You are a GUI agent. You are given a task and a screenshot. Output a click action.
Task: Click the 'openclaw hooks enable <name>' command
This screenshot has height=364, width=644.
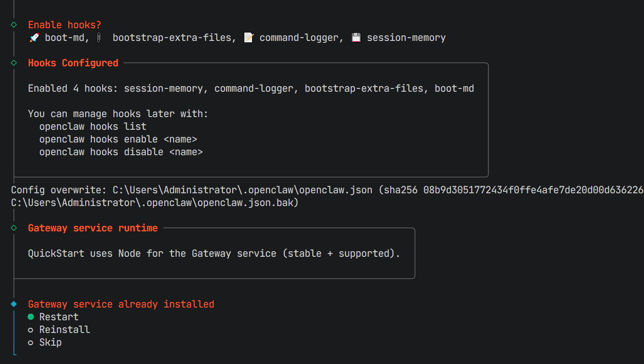click(x=118, y=139)
